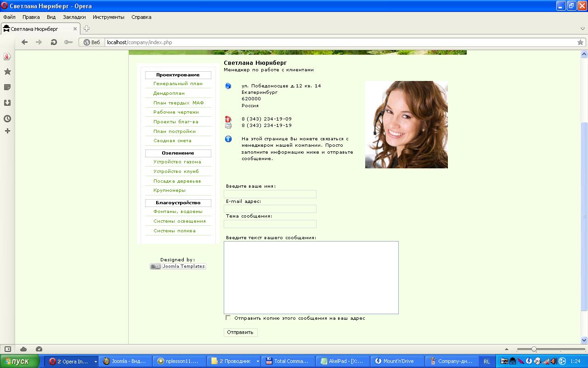Reload the page with the reload icon
Viewport: 588px width, 368px height.
tap(54, 42)
